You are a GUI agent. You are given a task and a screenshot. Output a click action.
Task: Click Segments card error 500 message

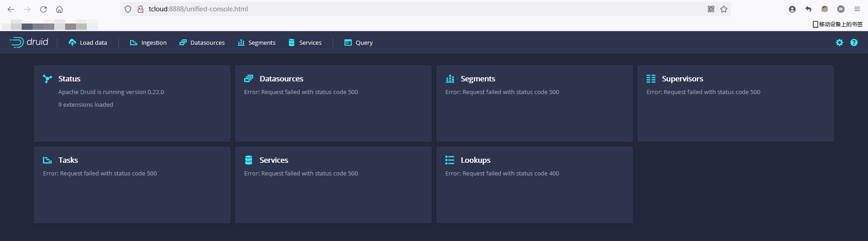coord(502,92)
